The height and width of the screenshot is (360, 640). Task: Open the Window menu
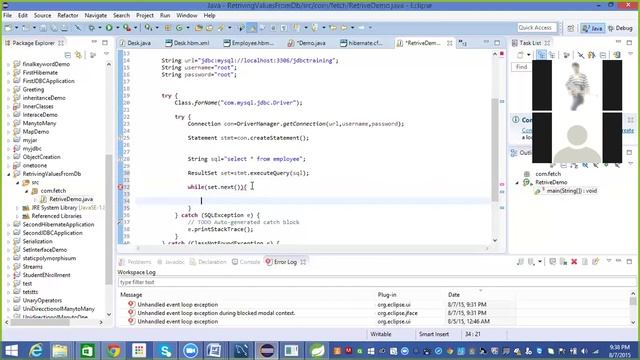point(187,15)
